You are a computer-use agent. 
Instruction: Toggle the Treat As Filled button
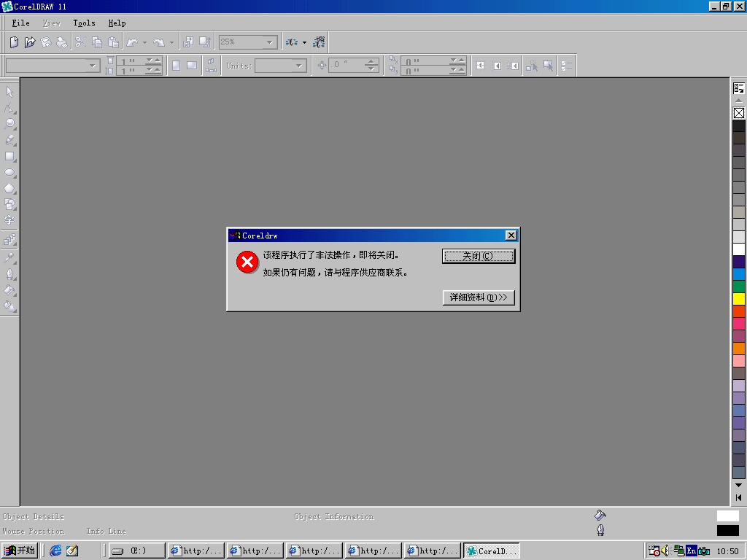click(x=548, y=66)
